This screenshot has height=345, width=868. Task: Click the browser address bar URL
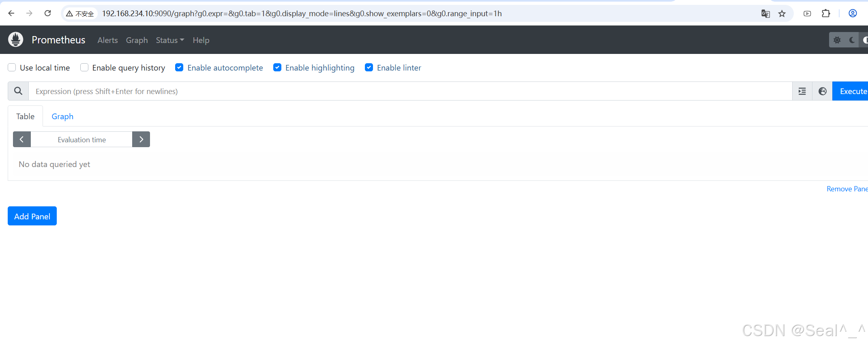click(x=302, y=14)
